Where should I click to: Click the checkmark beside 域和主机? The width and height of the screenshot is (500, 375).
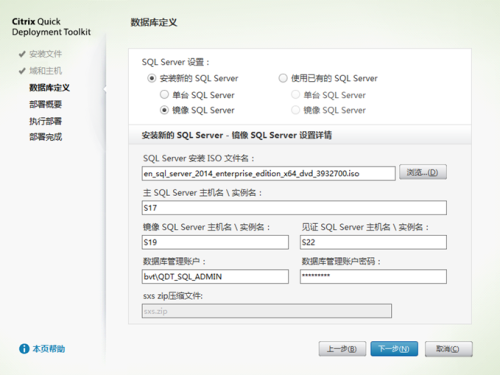pos(22,71)
